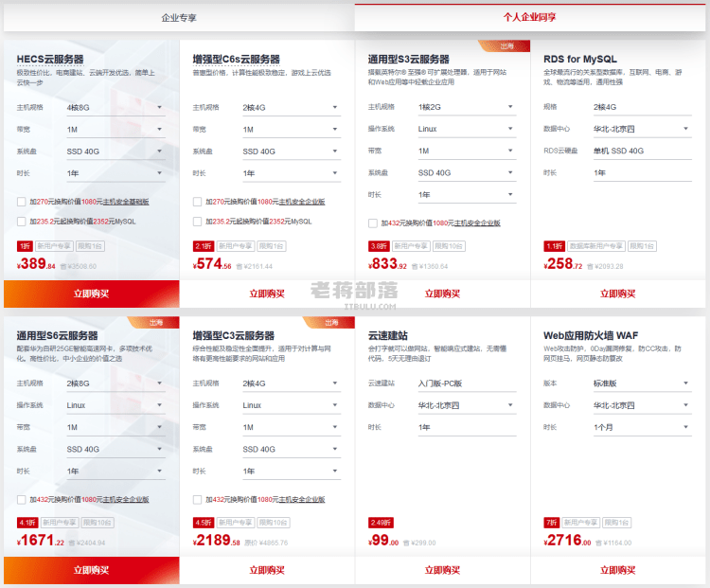This screenshot has height=588, width=710.
Task: Open RDS 数据中心 华北-北京四 dropdown
Action: coord(643,129)
